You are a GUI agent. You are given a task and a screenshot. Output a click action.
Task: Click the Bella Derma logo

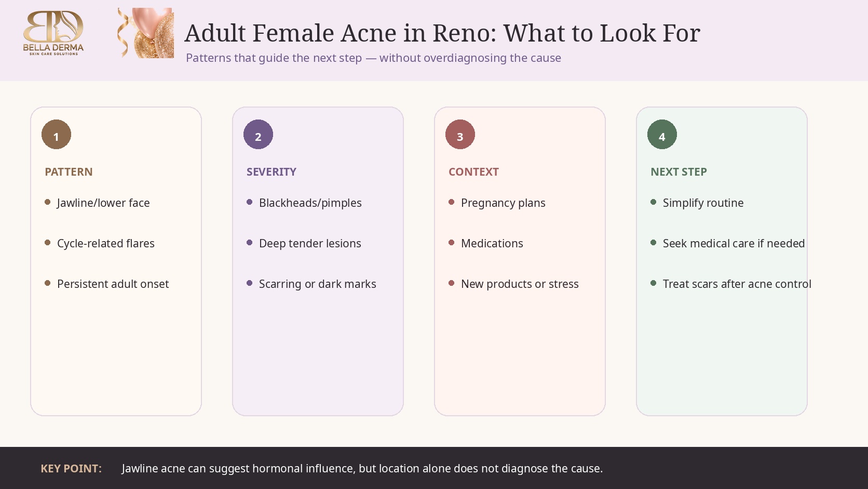(53, 33)
